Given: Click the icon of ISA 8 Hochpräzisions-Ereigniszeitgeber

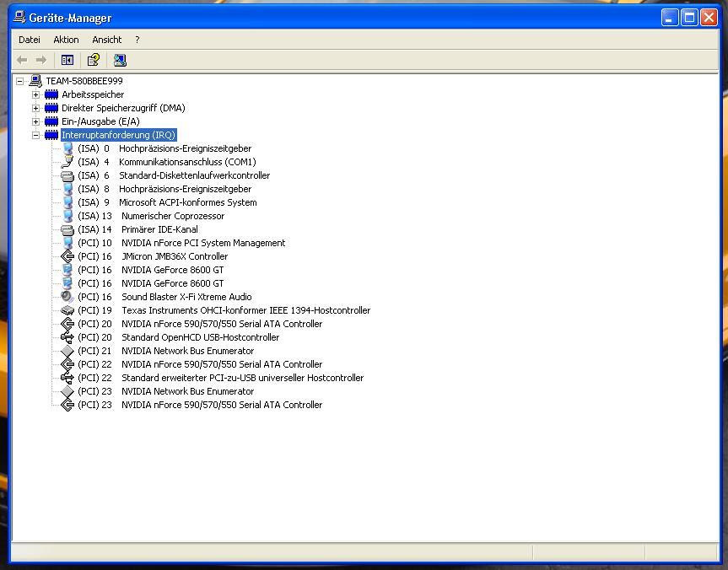Looking at the screenshot, I should click(67, 189).
